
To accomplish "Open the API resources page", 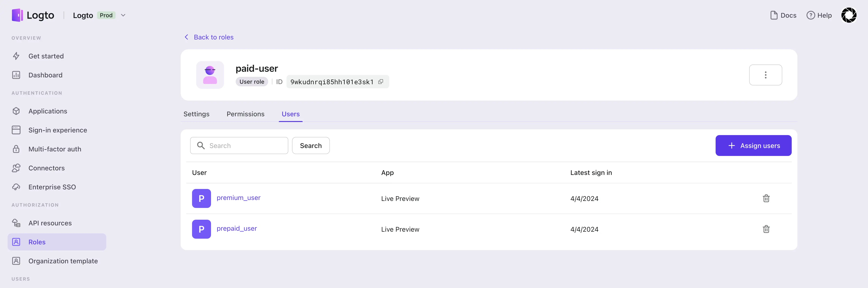I will [x=50, y=223].
